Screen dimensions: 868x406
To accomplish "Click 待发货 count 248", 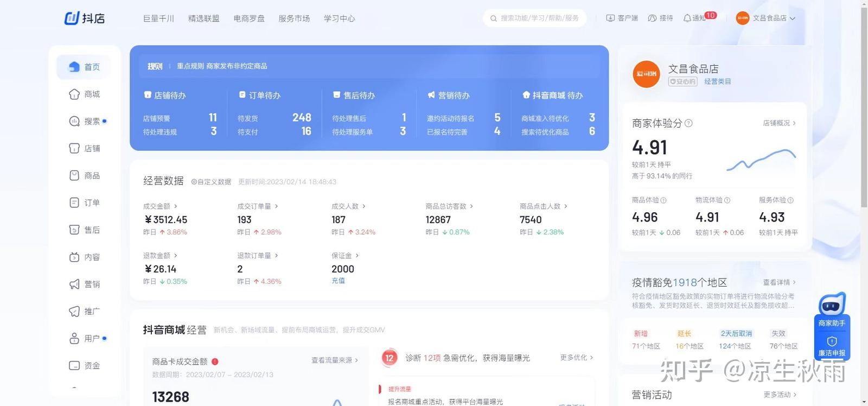I will (x=302, y=117).
